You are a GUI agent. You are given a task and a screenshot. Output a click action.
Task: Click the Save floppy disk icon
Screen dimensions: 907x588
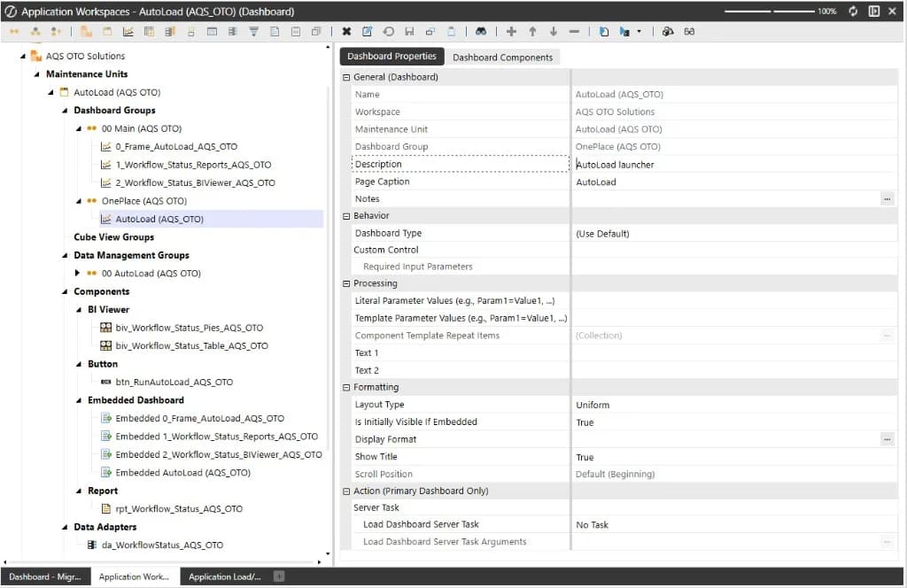pyautogui.click(x=409, y=32)
